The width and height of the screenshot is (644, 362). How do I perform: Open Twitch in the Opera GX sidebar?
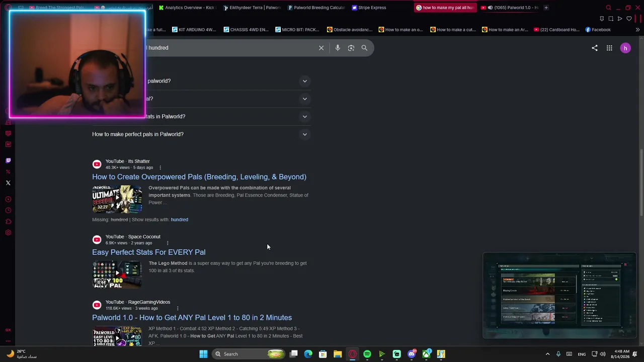pyautogui.click(x=8, y=160)
